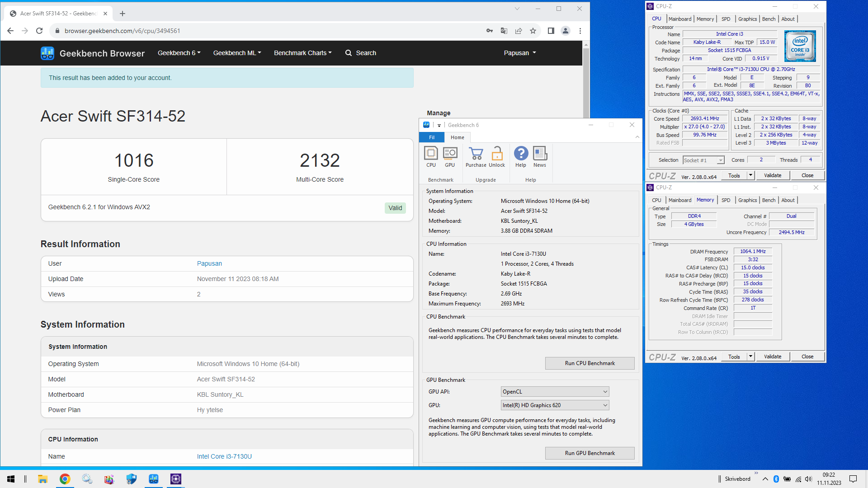Reload the Geekbench Browser page
This screenshot has width=868, height=488.
[x=39, y=31]
